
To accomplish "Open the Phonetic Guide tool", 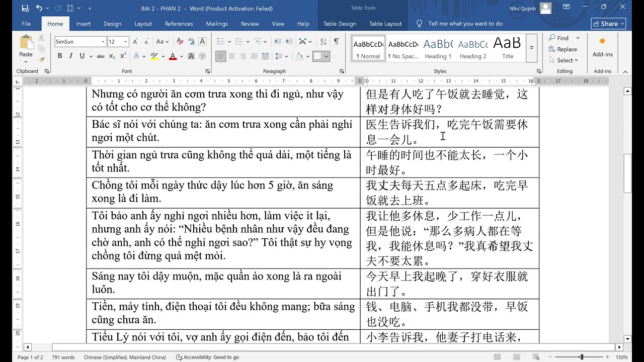I will point(191,42).
